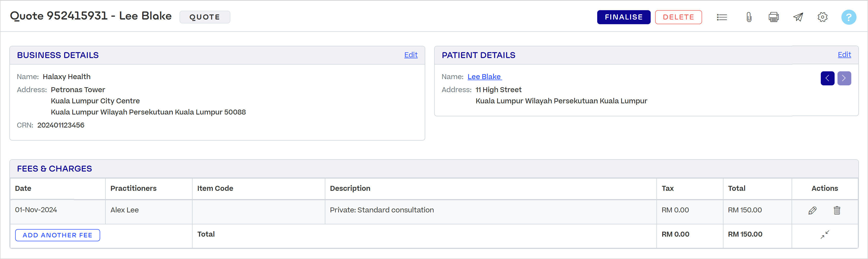Edit the Patient Details section
This screenshot has width=868, height=259.
(x=845, y=54)
